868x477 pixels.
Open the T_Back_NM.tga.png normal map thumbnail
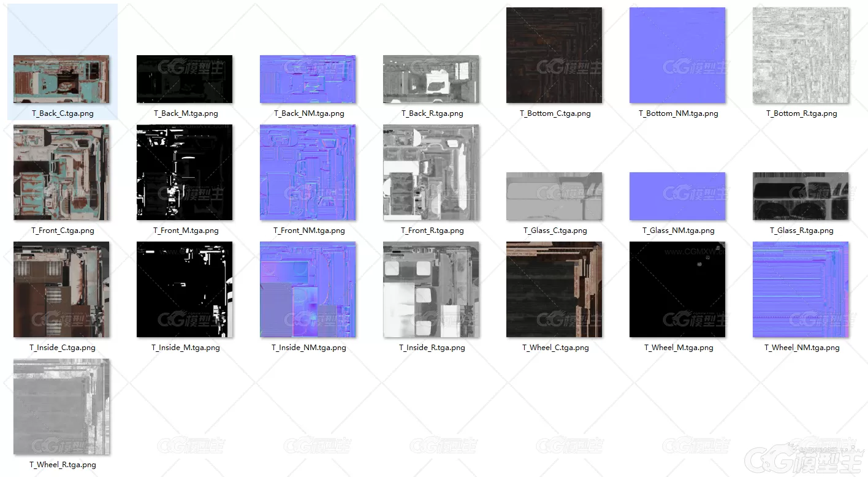click(308, 79)
